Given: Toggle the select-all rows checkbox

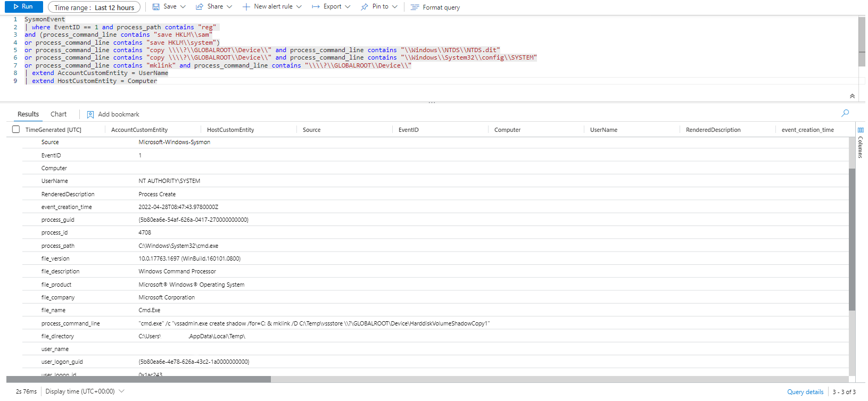Looking at the screenshot, I should pyautogui.click(x=16, y=129).
